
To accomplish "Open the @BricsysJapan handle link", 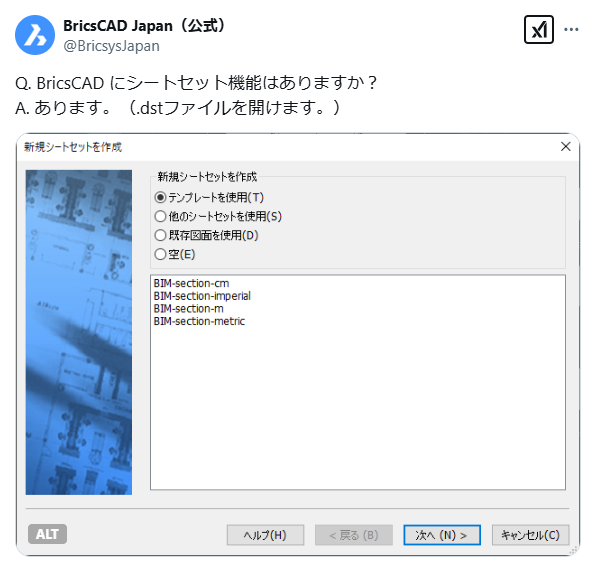I will pos(111,46).
